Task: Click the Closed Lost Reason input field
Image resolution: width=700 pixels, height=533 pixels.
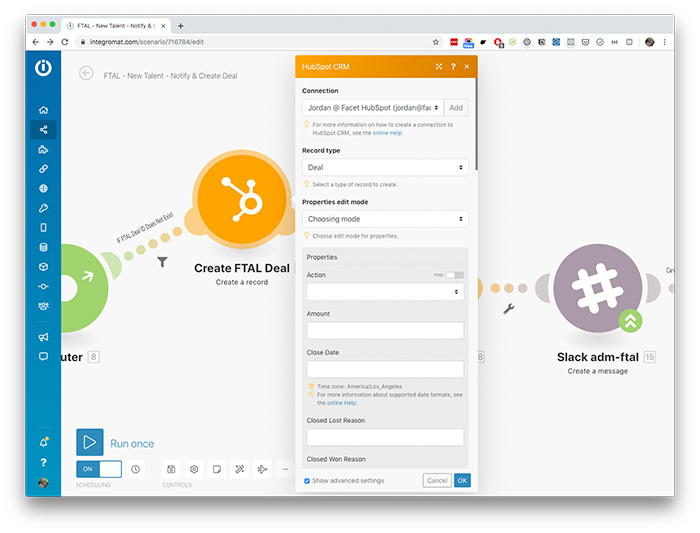Action: pos(385,437)
